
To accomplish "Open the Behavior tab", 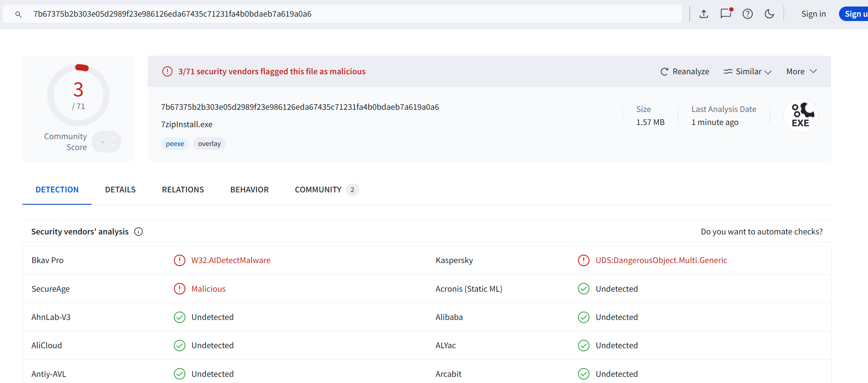I will coord(249,190).
